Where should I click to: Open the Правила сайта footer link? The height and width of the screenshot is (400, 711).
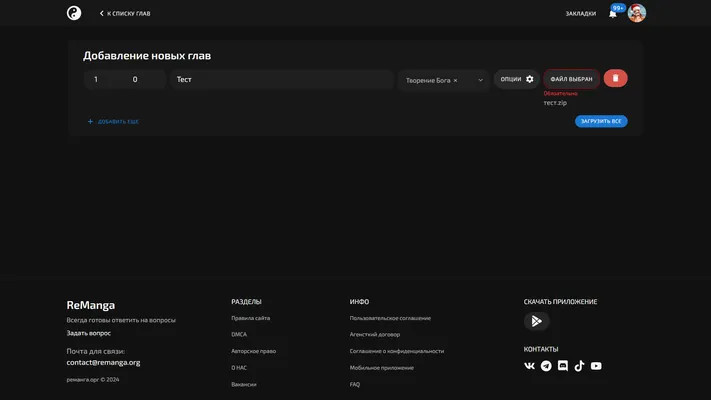[x=250, y=318]
